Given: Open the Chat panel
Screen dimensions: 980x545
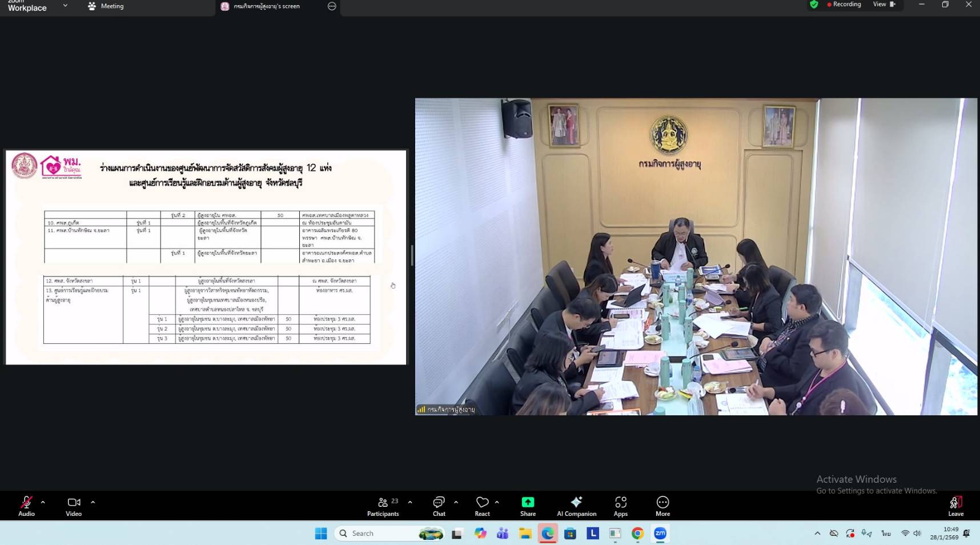Looking at the screenshot, I should tap(439, 506).
